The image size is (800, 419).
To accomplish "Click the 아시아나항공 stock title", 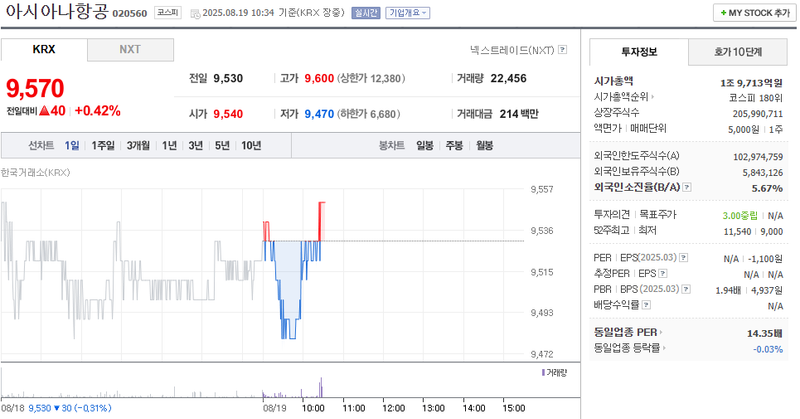I will (x=57, y=11).
